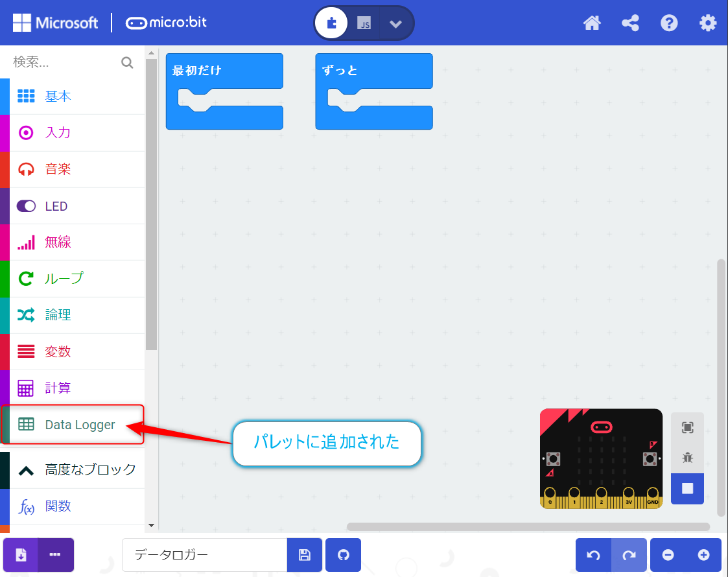Open the editor language dropdown
Viewport: 728px width, 577px height.
coord(395,23)
